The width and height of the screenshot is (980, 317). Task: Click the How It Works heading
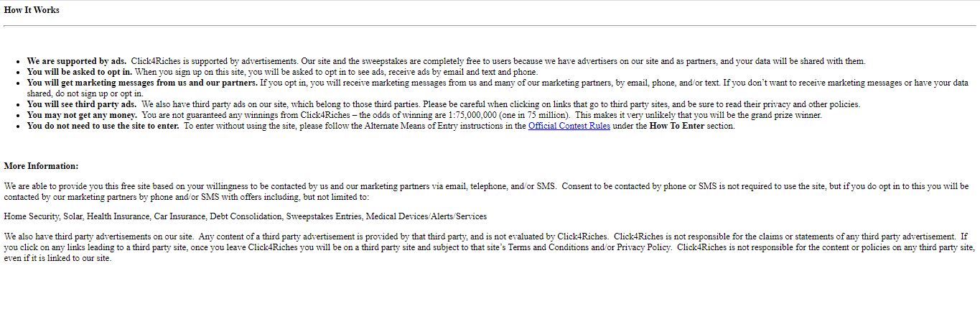click(32, 10)
